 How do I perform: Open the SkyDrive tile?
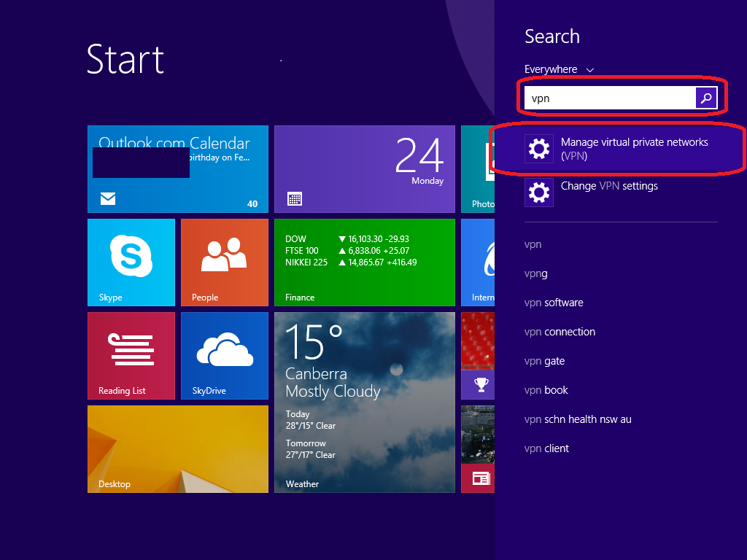[x=225, y=356]
